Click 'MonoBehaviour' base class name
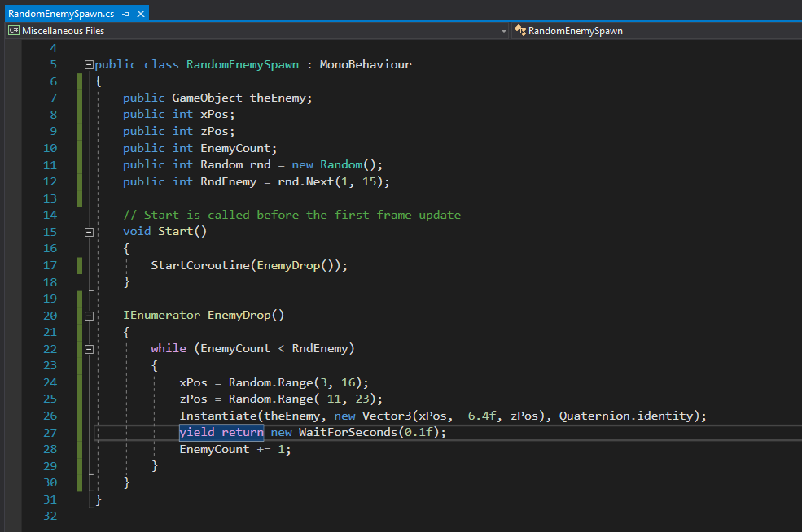The image size is (802, 532). (x=366, y=64)
